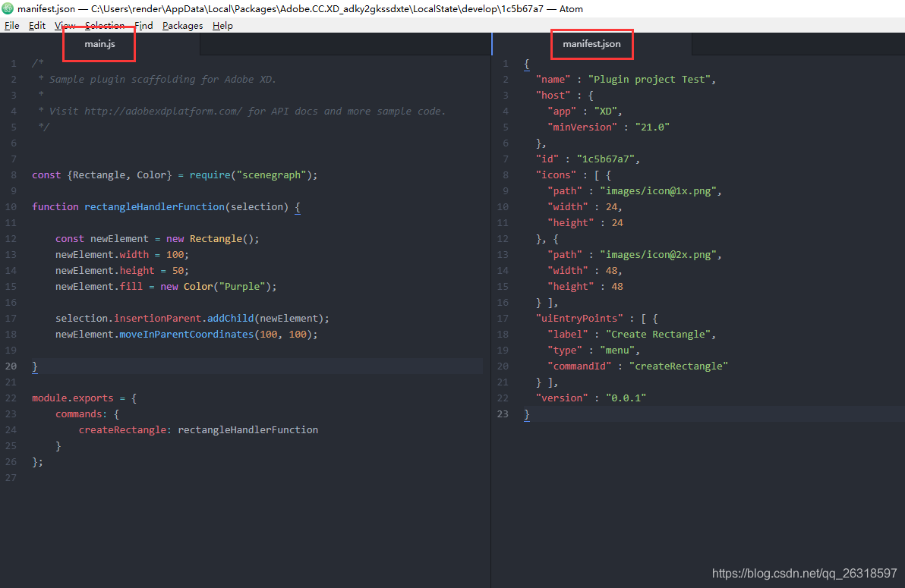Click 'newElement.height' on line 14
Viewport: 905px width, 588px height.
(x=105, y=271)
